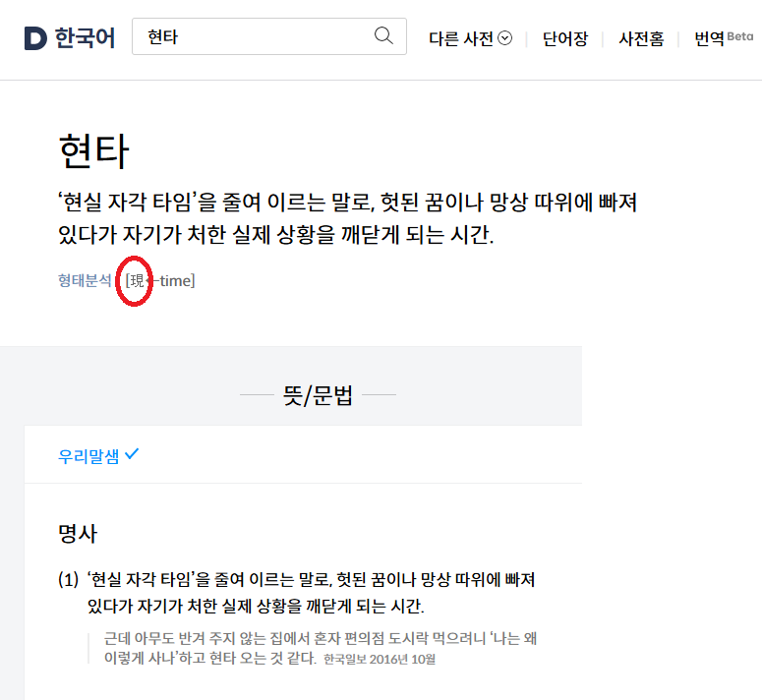Click the hanja 現 in morphological analysis

[138, 281]
